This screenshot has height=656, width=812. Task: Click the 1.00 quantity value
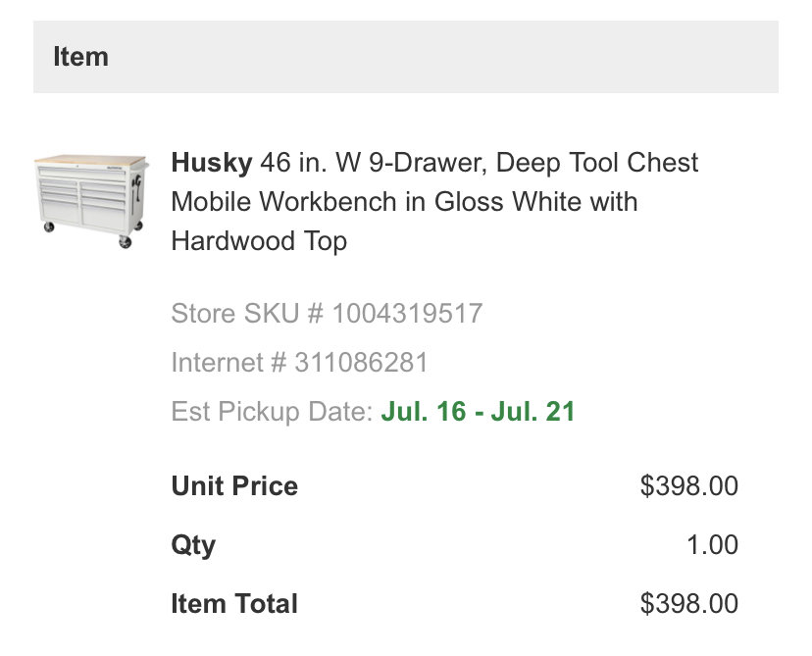click(x=712, y=545)
